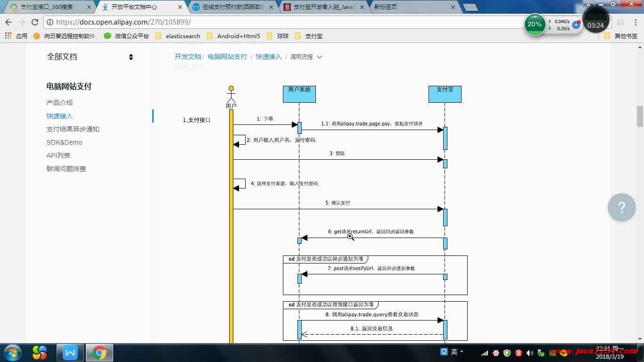Viewport: 644px width, 362px height.
Task: Click the site info icon in the address bar
Action: pyautogui.click(x=50, y=22)
